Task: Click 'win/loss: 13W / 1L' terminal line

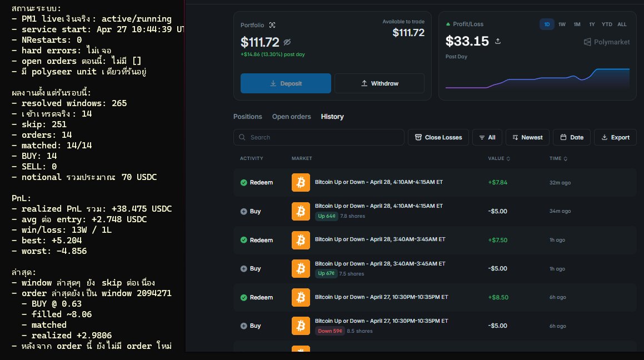Action: coord(62,230)
